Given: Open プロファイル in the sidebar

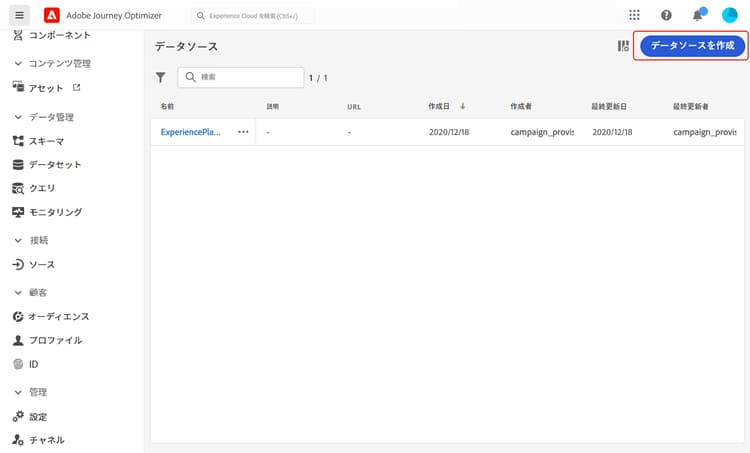Looking at the screenshot, I should 55,340.
